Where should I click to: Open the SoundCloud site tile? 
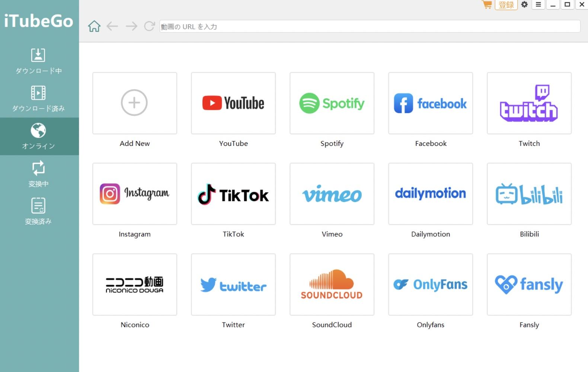tap(332, 285)
